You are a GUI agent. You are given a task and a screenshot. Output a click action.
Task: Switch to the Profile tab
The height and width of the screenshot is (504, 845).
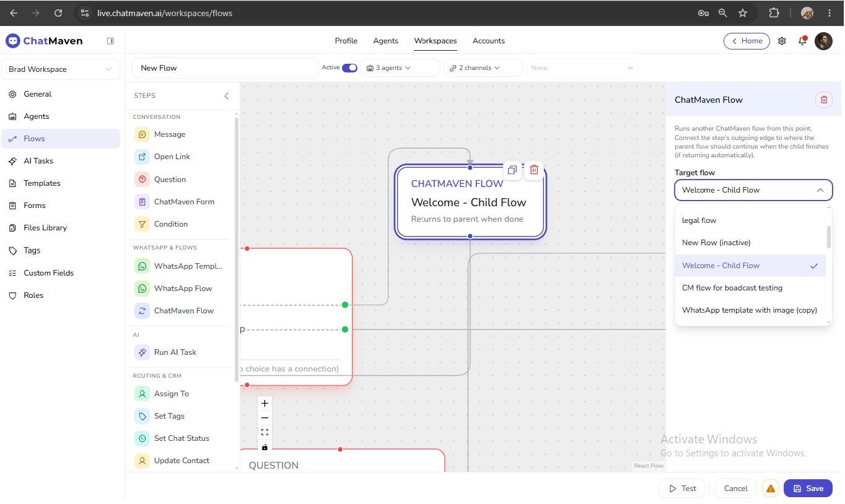[346, 41]
